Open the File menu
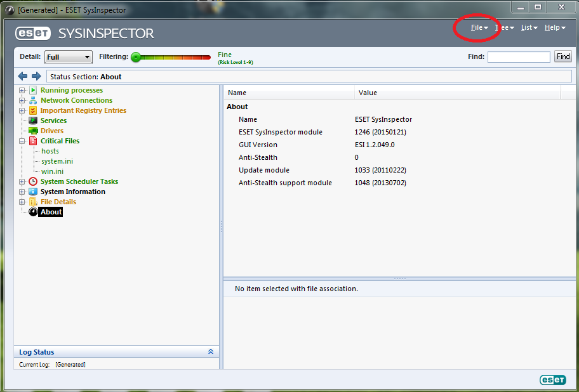 click(x=479, y=28)
